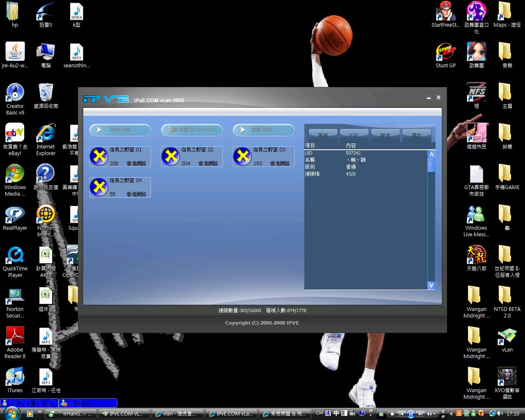Select the 陳慧琳 - 有時寂寞 MP3 file
Image resolution: width=525 pixels, height=420 pixels.
(x=46, y=342)
